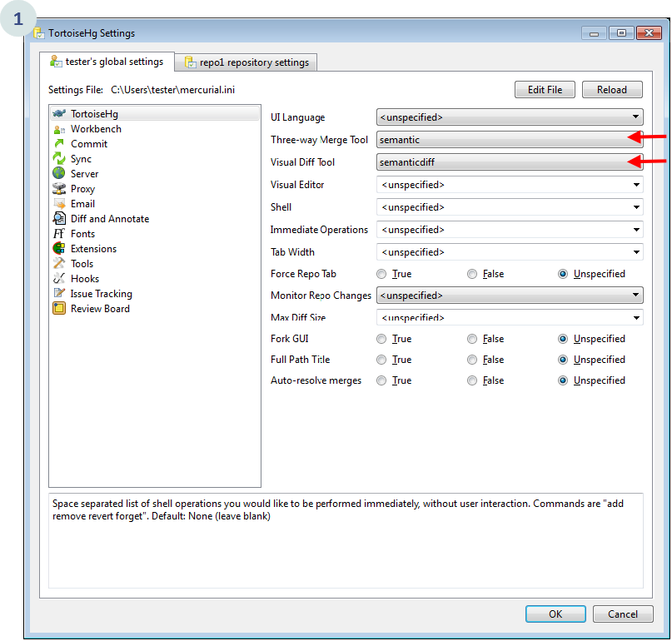The height and width of the screenshot is (641, 672).
Task: Switch to repo1 repository settings tab
Action: [x=246, y=62]
